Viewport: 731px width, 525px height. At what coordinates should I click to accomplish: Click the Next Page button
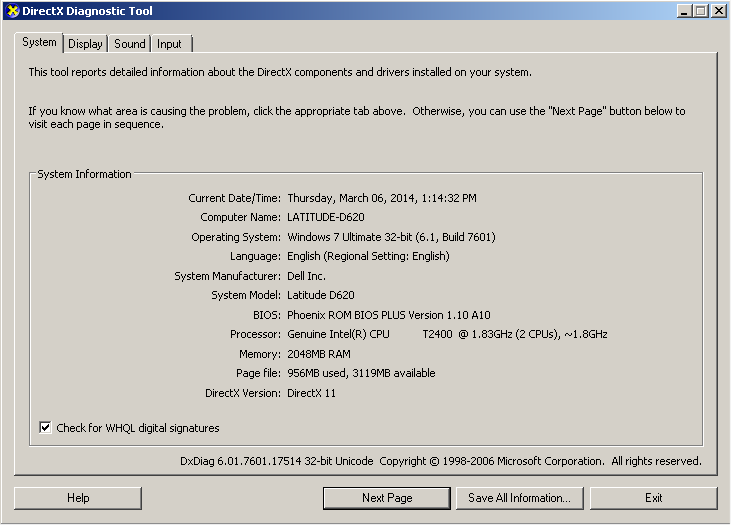pos(387,498)
